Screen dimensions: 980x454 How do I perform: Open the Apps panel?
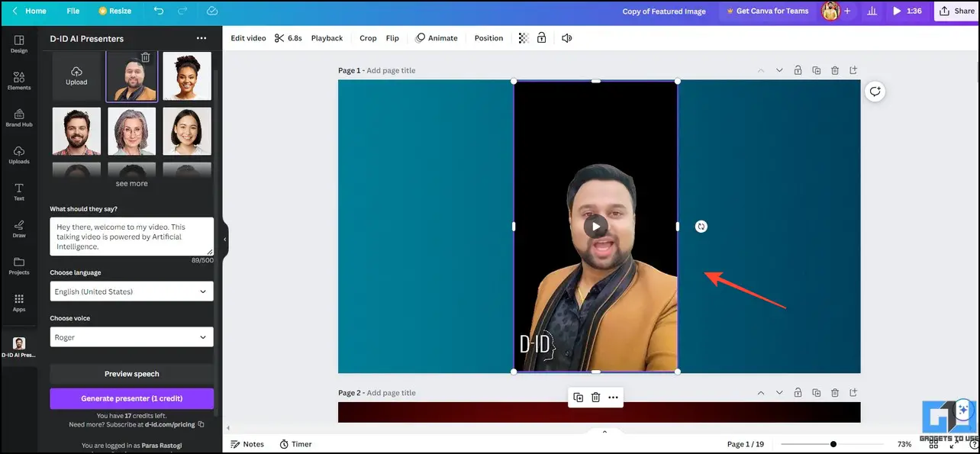coord(19,303)
